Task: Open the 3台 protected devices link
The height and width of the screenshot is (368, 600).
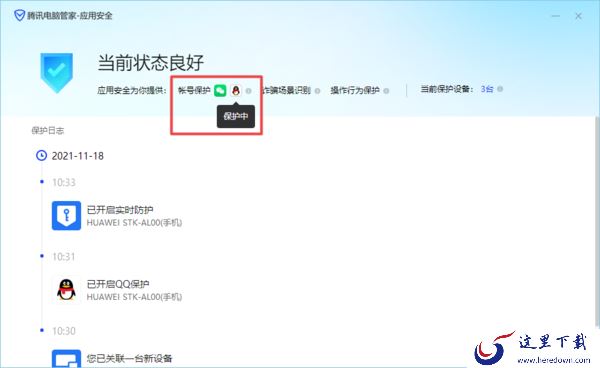Action: point(487,89)
